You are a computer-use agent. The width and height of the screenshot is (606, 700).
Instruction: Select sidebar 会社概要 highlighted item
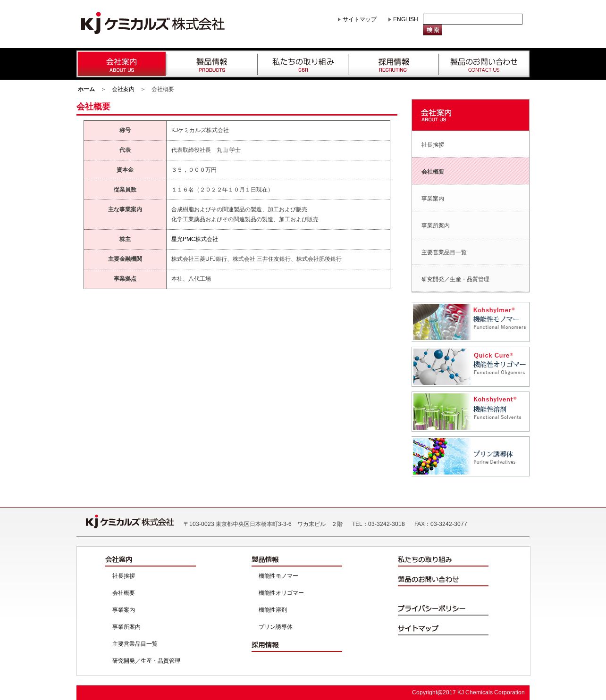tap(471, 171)
